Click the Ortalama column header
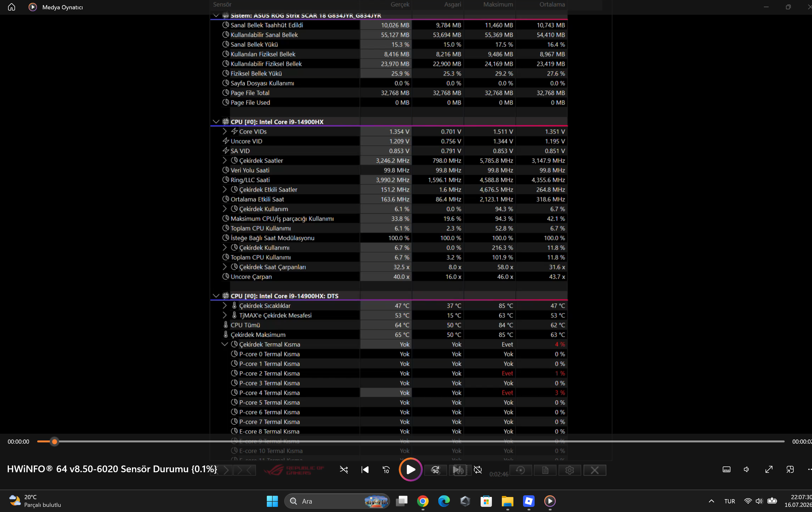812x512 pixels. click(552, 4)
